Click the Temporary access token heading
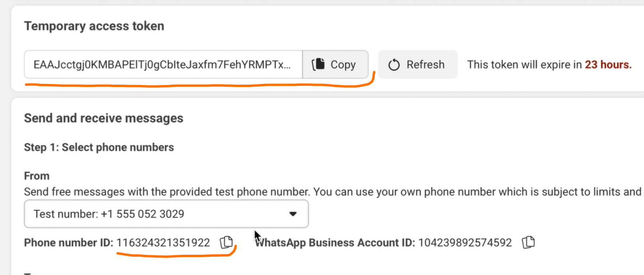 [x=94, y=25]
